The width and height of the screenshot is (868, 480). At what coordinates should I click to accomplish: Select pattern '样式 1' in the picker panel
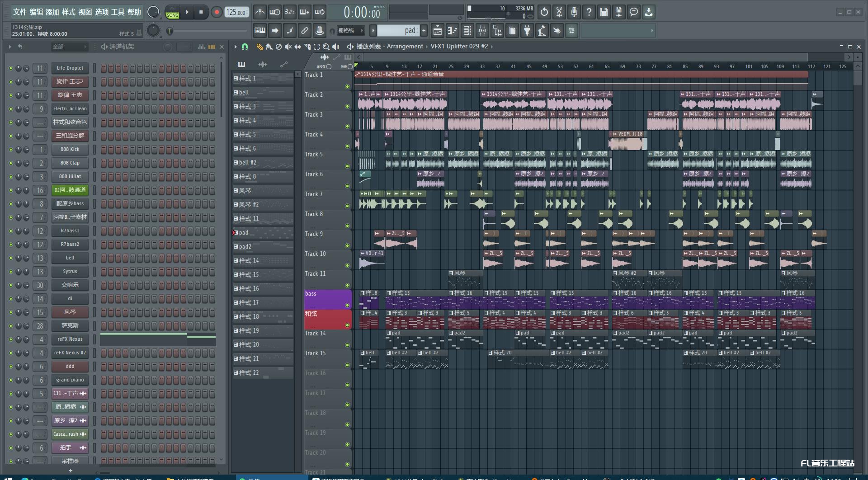(x=263, y=79)
